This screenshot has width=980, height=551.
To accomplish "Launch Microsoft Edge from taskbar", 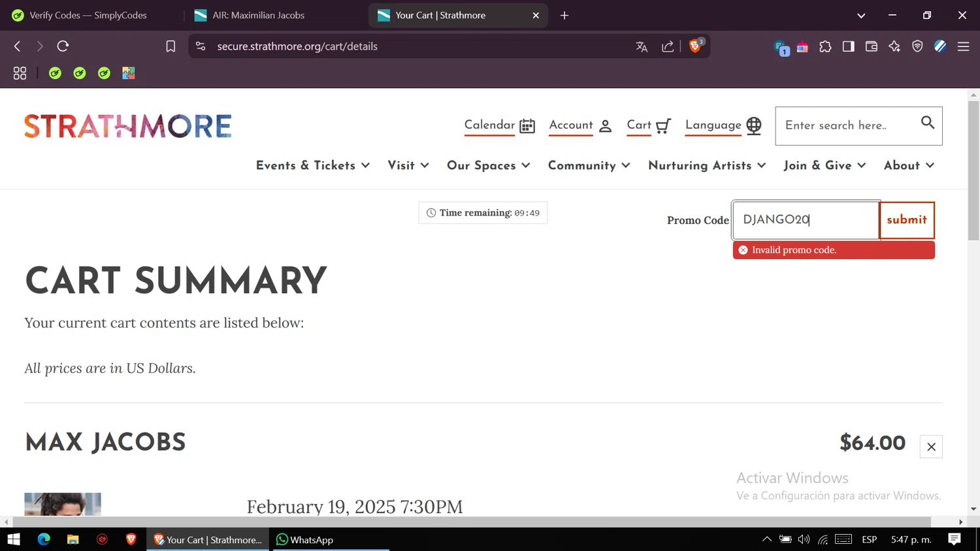I will click(x=44, y=539).
